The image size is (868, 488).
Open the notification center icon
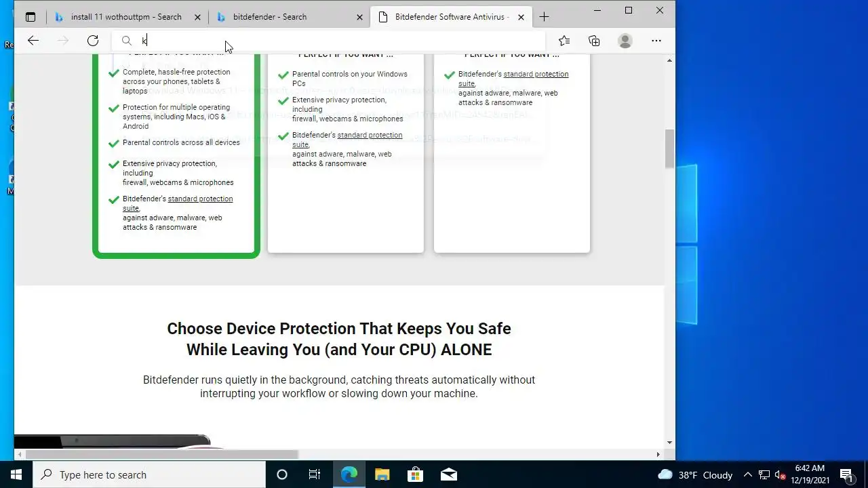tap(846, 474)
